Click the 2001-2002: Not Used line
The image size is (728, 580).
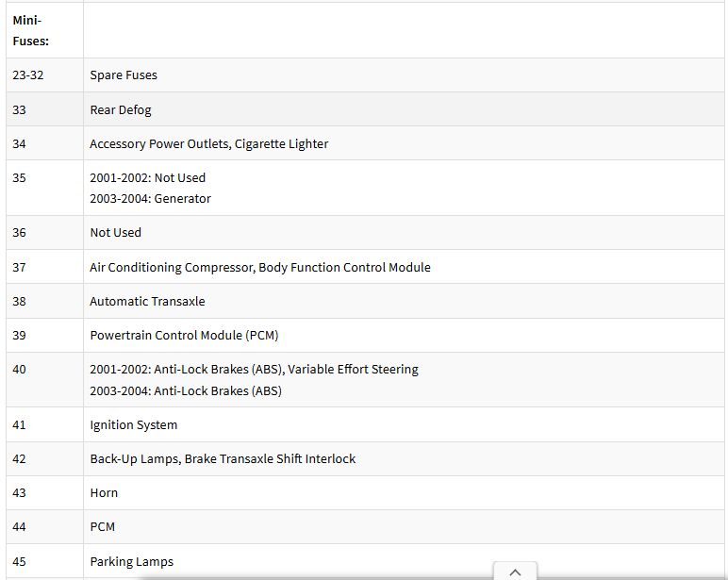coord(148,177)
